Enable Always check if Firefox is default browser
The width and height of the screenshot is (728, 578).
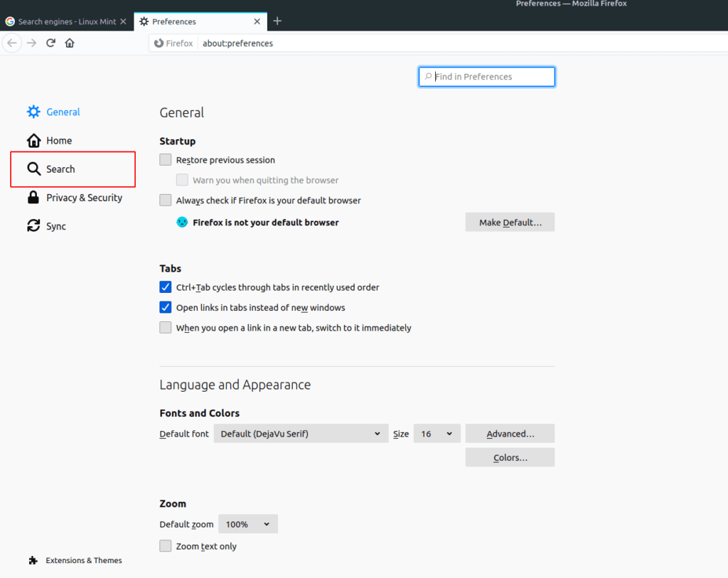(165, 200)
